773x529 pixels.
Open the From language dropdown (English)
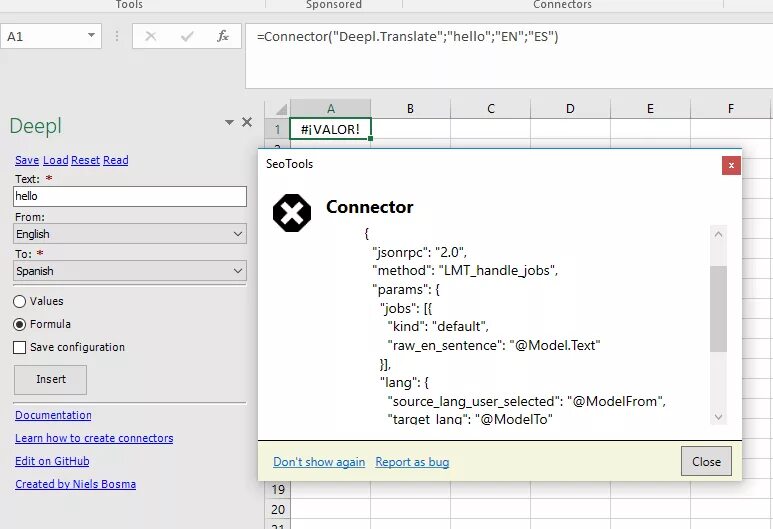130,234
